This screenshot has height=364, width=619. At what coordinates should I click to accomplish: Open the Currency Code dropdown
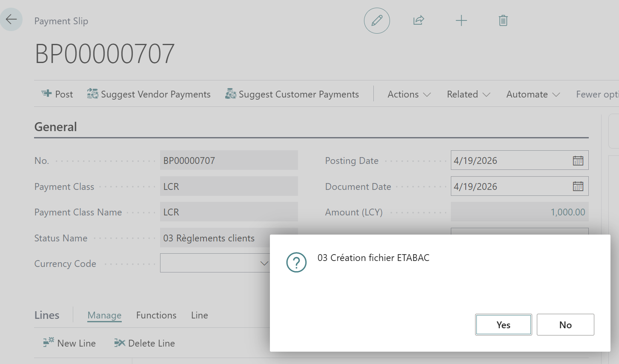pyautogui.click(x=264, y=264)
